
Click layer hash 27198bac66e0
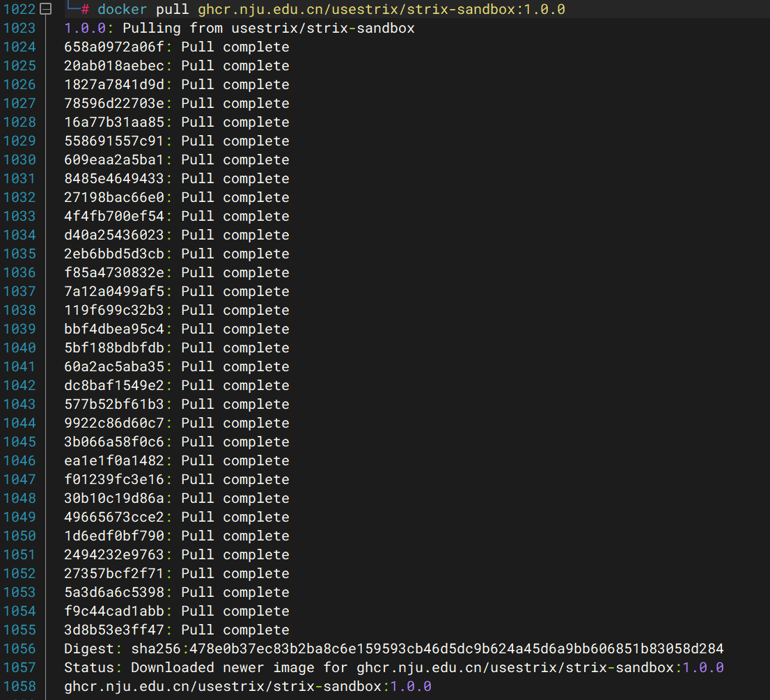[114, 198]
